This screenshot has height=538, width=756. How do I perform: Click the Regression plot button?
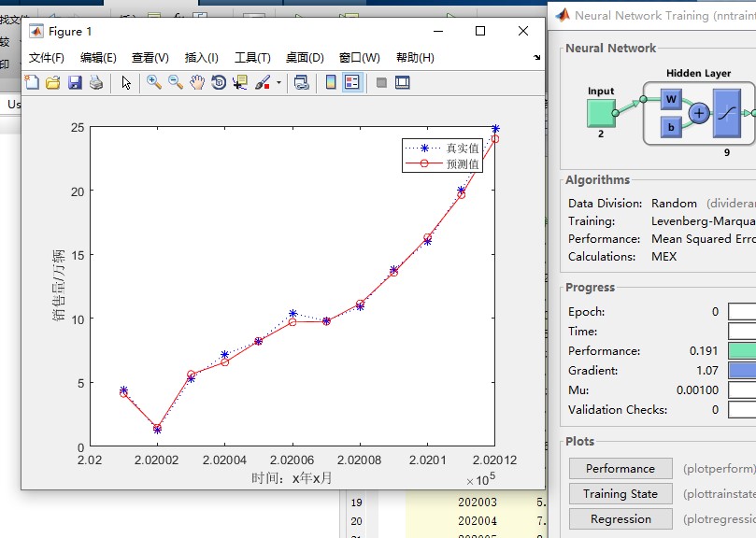[x=620, y=518]
